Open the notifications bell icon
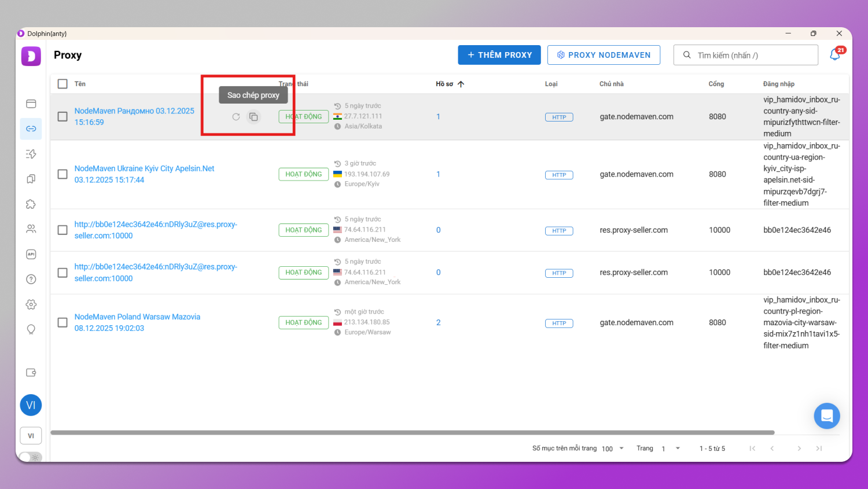868x489 pixels. click(835, 55)
